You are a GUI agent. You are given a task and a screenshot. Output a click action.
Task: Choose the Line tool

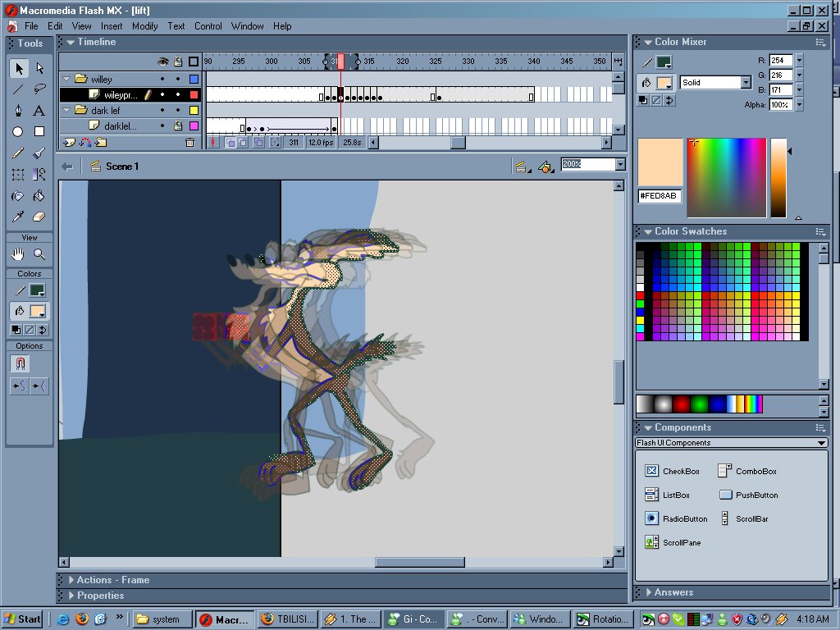click(x=18, y=89)
